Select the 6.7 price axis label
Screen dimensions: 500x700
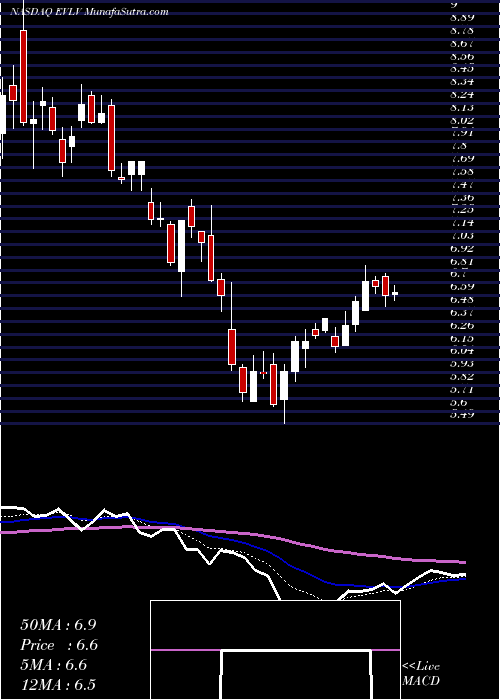[x=459, y=274]
